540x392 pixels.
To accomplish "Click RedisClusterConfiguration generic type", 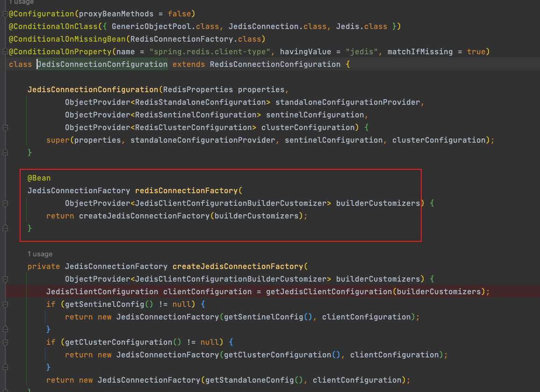I will pos(193,127).
